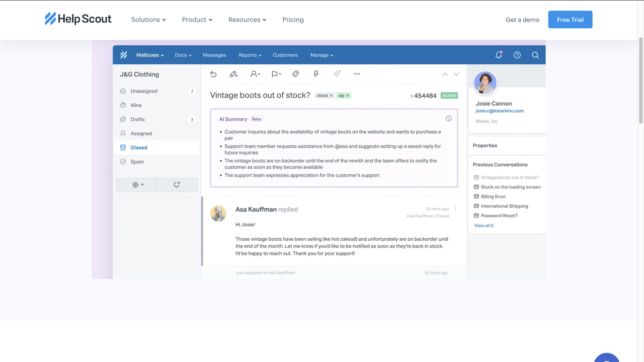Click the reply arrow icon

tap(213, 74)
